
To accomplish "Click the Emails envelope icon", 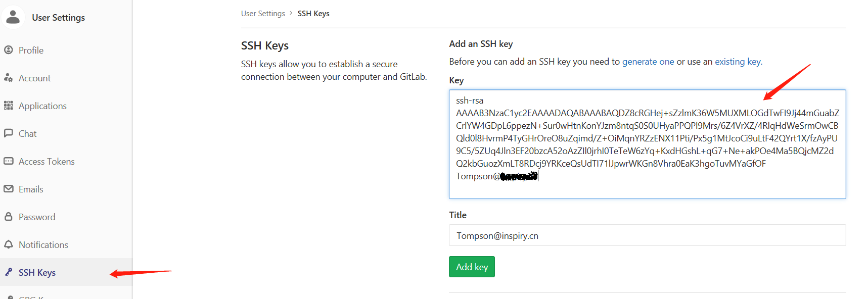I will (x=9, y=189).
